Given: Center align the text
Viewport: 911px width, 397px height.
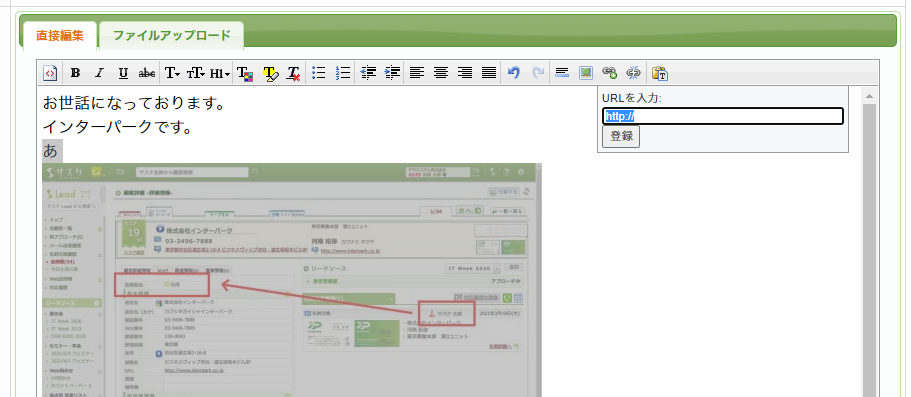Looking at the screenshot, I should point(441,73).
